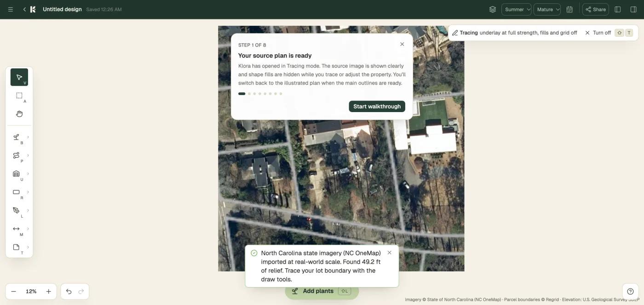
Task: Open the hamburger main menu
Action: pyautogui.click(x=11, y=9)
